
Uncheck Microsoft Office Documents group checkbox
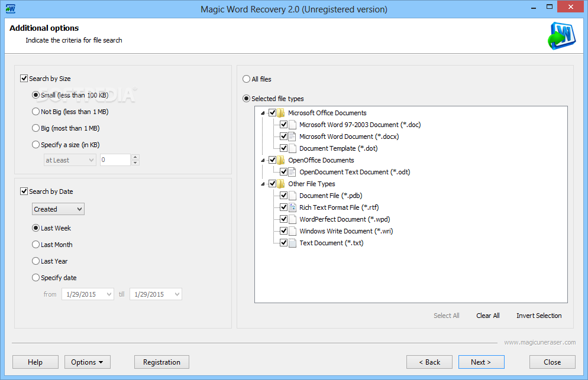[x=273, y=113]
